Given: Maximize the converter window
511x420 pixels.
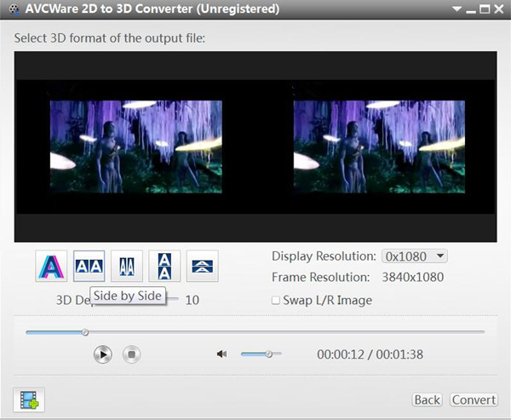Looking at the screenshot, I should (x=485, y=9).
